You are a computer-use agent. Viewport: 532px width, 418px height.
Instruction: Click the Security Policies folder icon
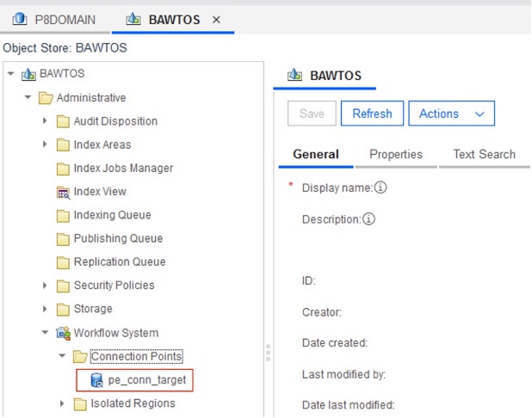coord(63,286)
